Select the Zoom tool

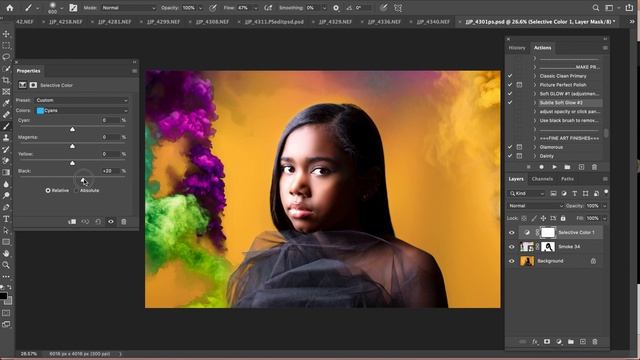6,265
